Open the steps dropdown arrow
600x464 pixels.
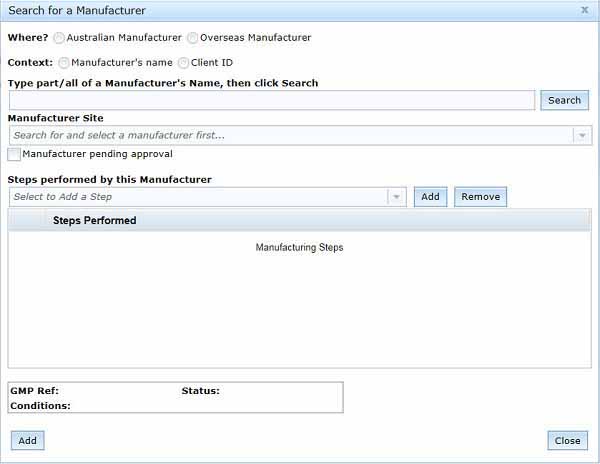[397, 197]
